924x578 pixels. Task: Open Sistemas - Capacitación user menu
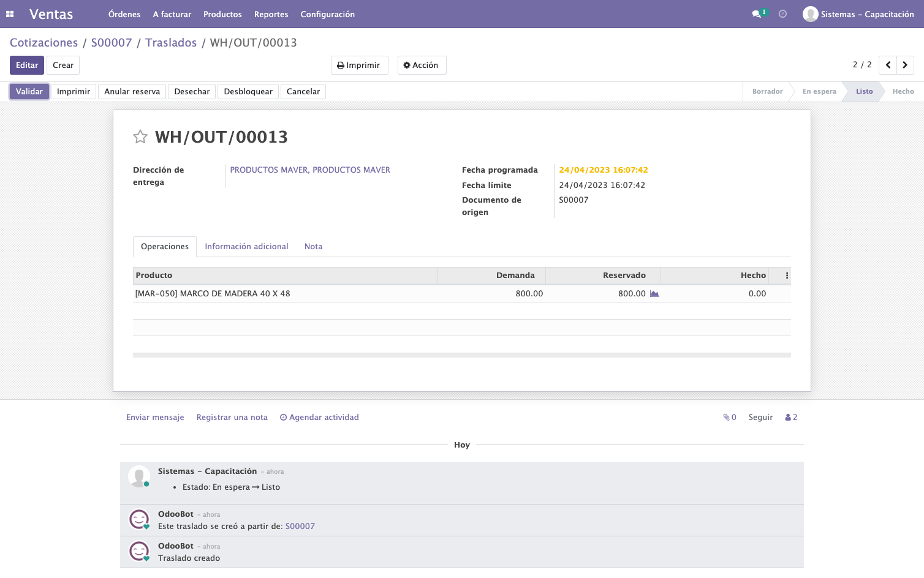[x=858, y=14]
